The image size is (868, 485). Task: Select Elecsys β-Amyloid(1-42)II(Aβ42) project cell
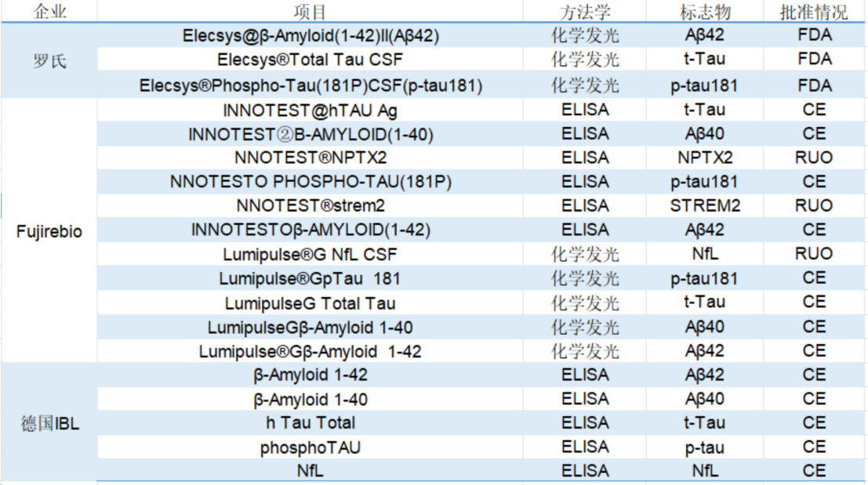click(x=310, y=35)
